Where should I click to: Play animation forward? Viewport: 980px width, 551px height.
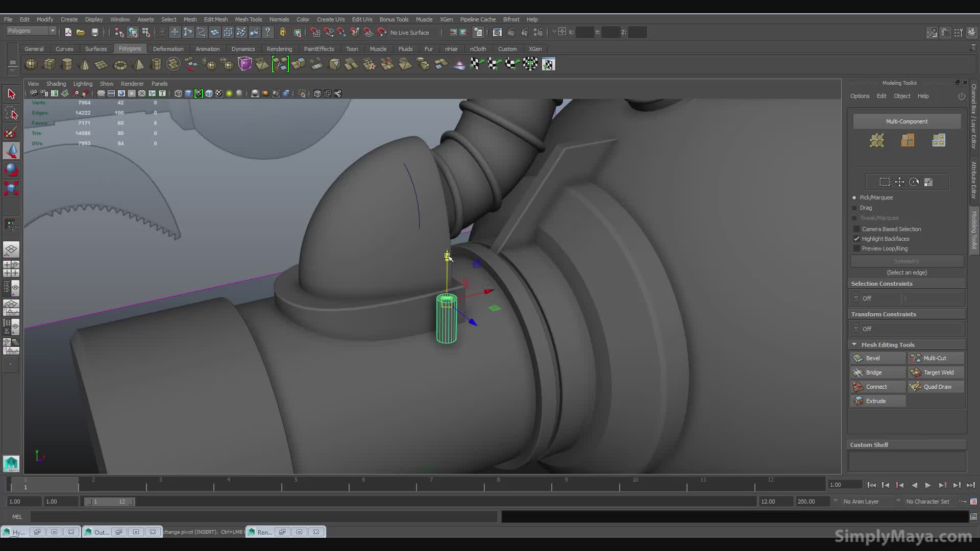928,485
